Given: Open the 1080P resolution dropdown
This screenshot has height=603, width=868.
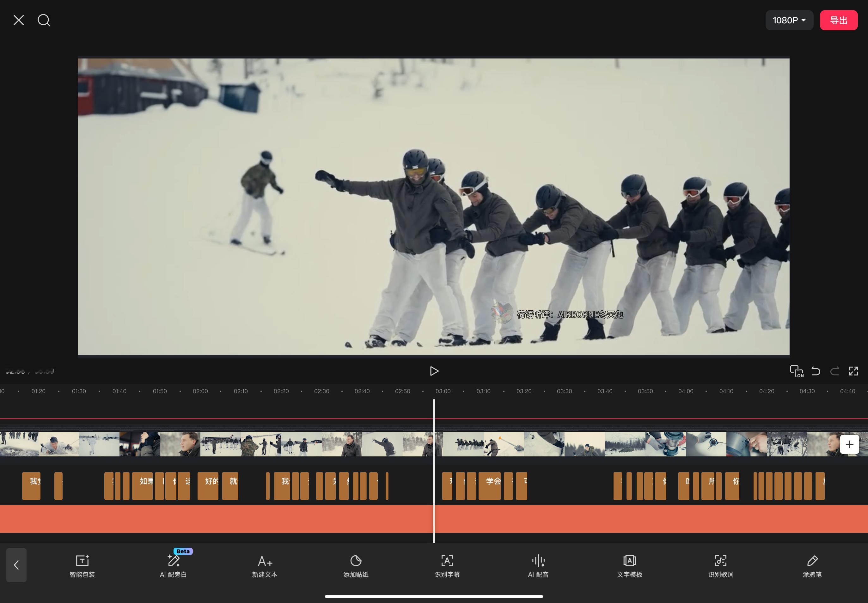Looking at the screenshot, I should [x=789, y=20].
